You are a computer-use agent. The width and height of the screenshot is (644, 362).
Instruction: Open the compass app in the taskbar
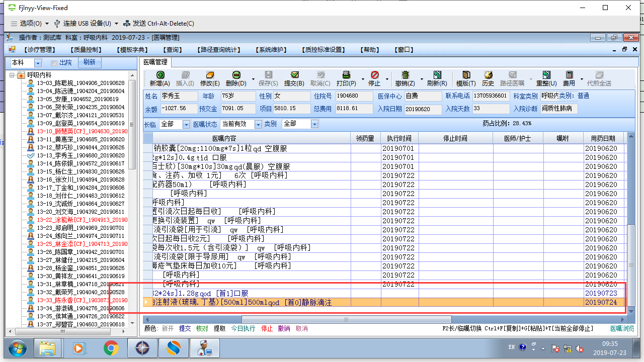click(142, 348)
